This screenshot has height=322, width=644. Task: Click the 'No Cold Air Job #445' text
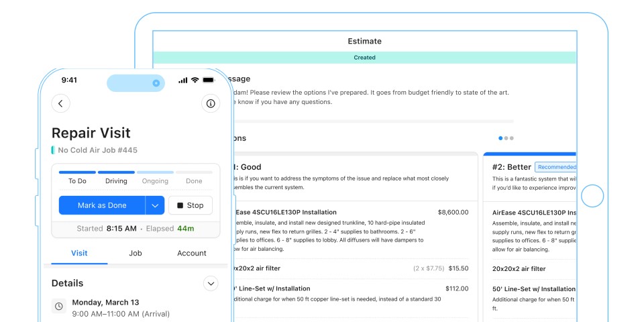[x=98, y=150]
